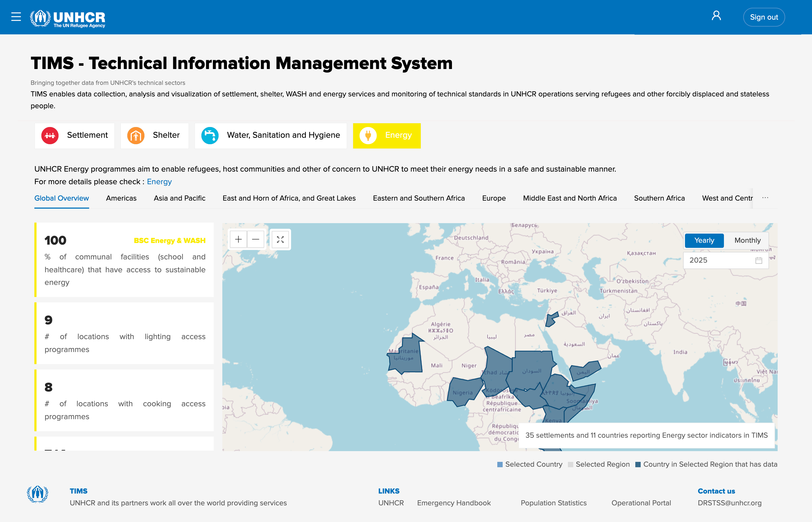Click the Contact us heading
The image size is (812, 522).
pos(716,491)
